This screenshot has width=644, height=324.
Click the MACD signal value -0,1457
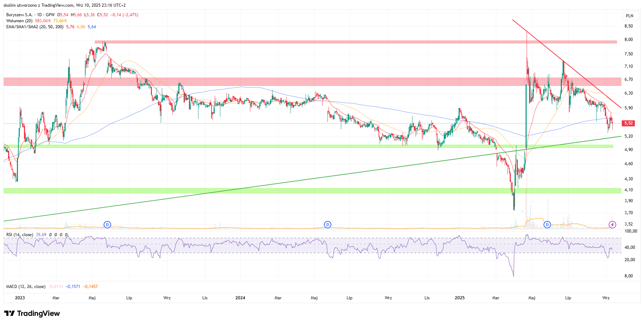(x=90, y=287)
